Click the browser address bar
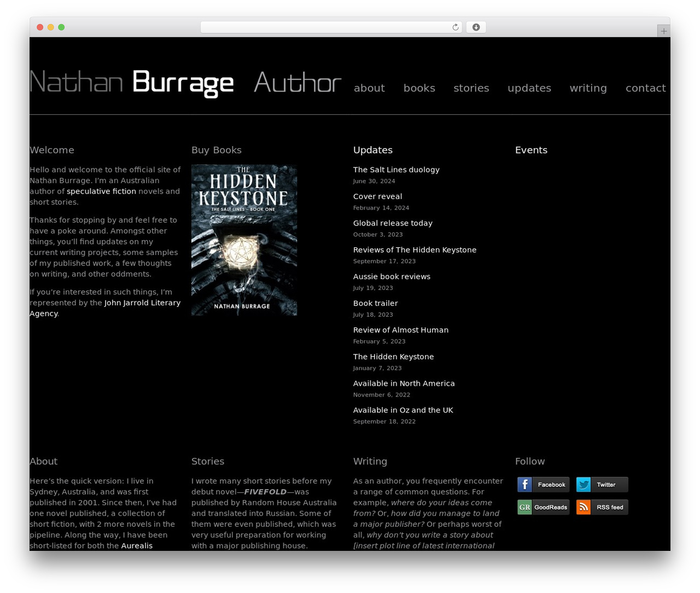The height and width of the screenshot is (593, 700). [x=331, y=27]
